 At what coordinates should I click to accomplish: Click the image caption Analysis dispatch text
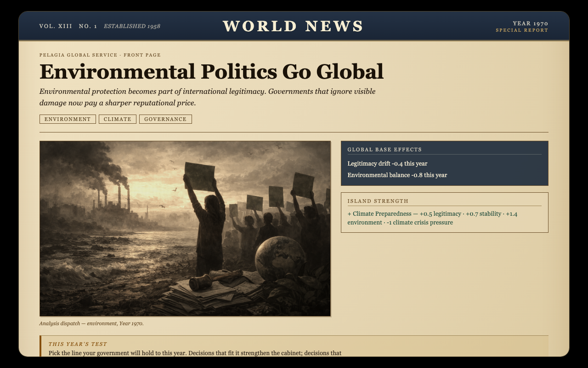click(91, 323)
